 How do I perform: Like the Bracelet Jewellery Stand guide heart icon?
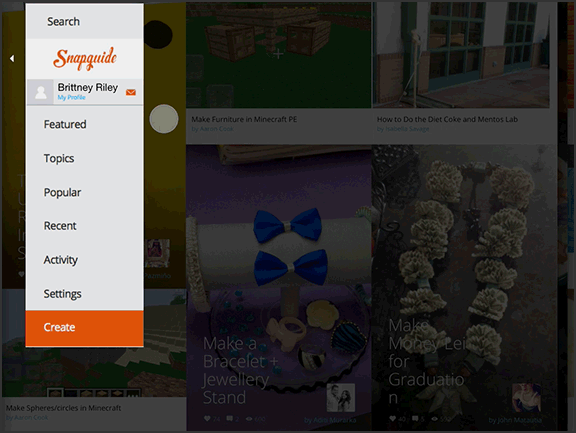tap(207, 419)
